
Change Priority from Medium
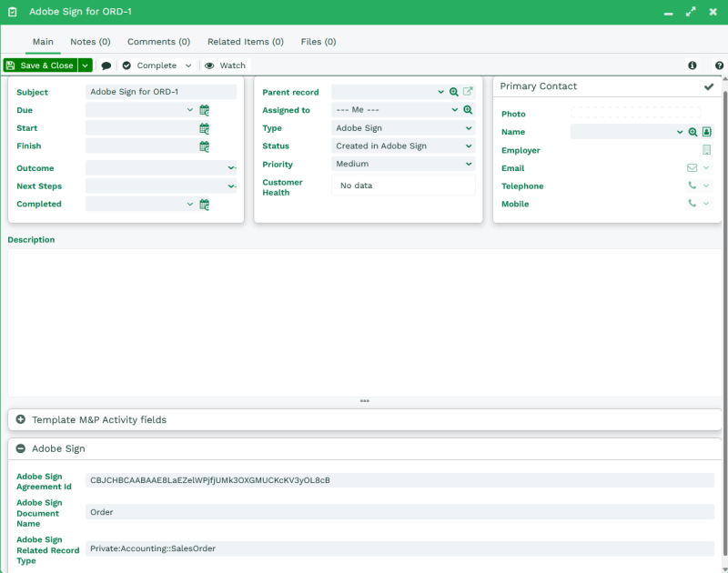tap(403, 164)
